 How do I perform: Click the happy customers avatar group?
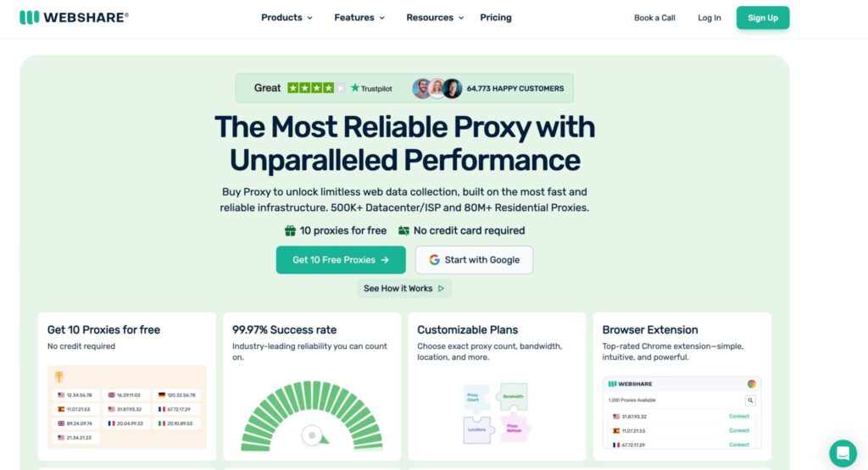437,88
